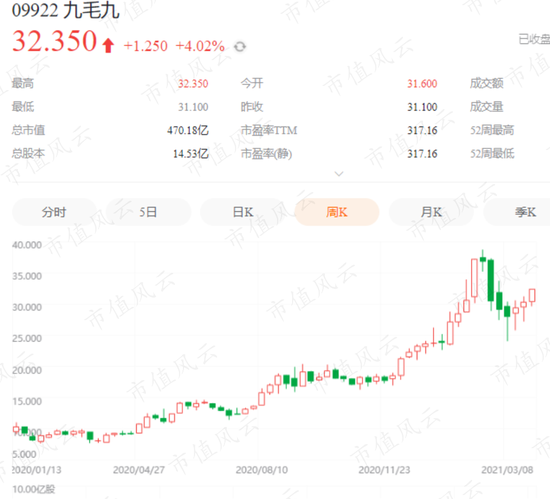Click the percent change +4.02%
The image size is (550, 499).
click(x=200, y=46)
